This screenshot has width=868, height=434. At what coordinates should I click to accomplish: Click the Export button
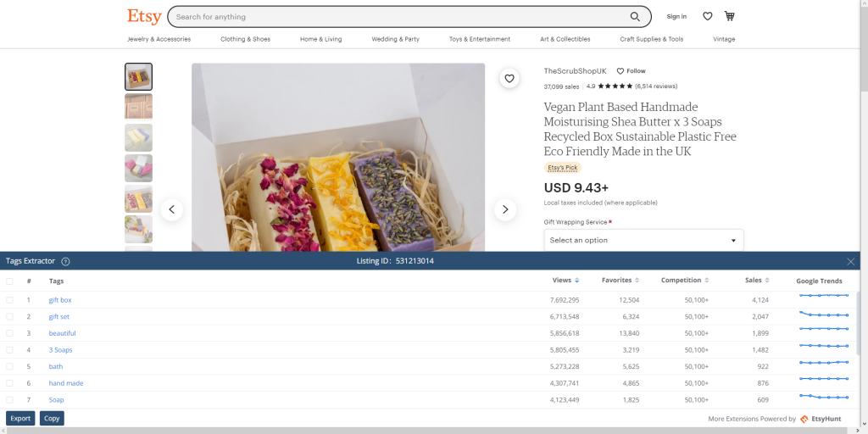click(20, 418)
